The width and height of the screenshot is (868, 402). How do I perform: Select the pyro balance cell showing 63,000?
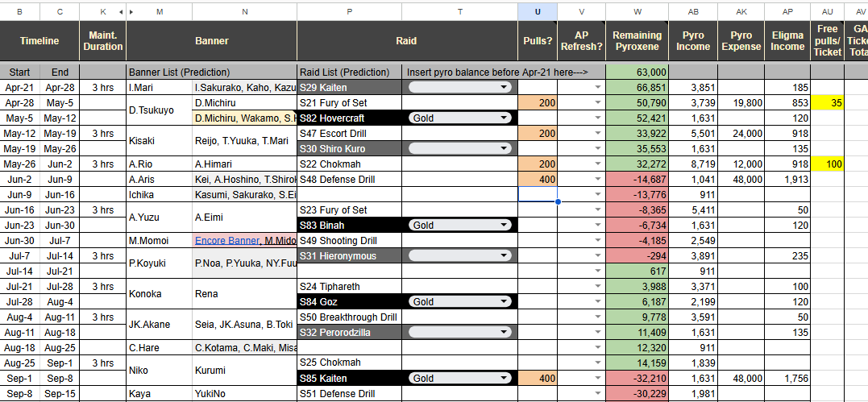pos(638,72)
